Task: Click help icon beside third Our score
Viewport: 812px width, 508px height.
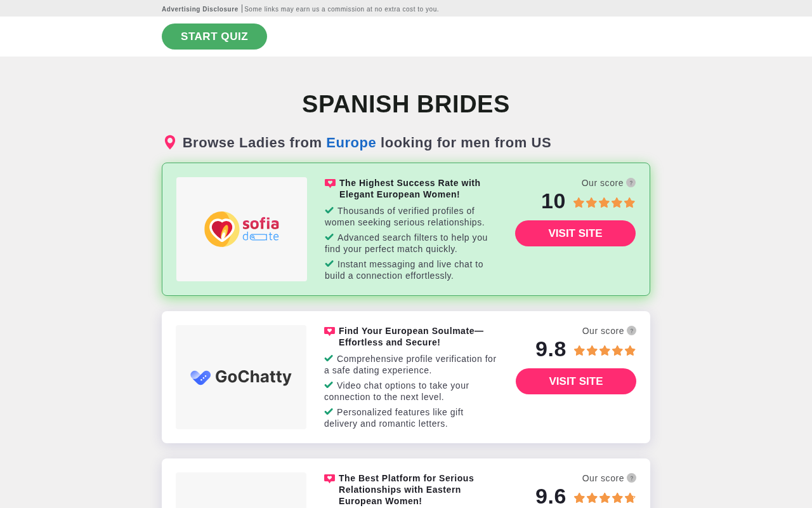Action: coord(631,478)
